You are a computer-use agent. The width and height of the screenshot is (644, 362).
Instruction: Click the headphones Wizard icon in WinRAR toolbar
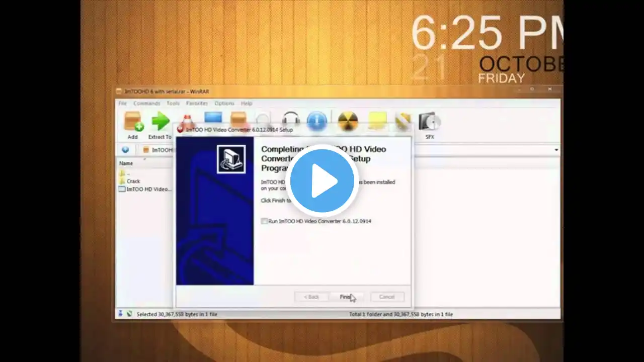291,119
